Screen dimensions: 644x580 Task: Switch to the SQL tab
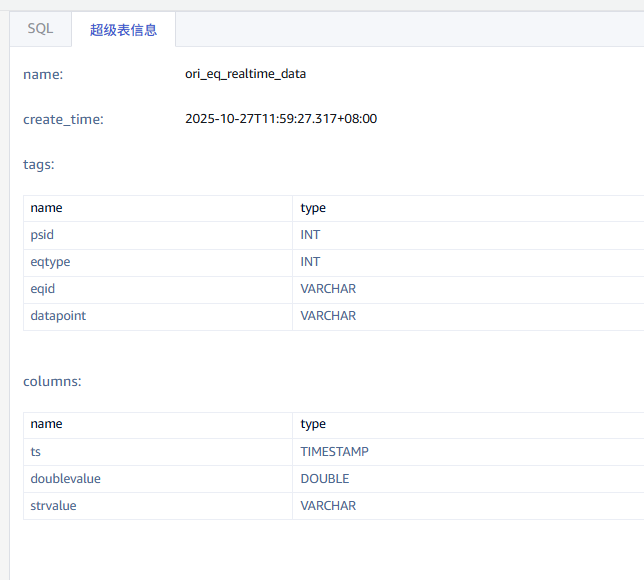(40, 29)
